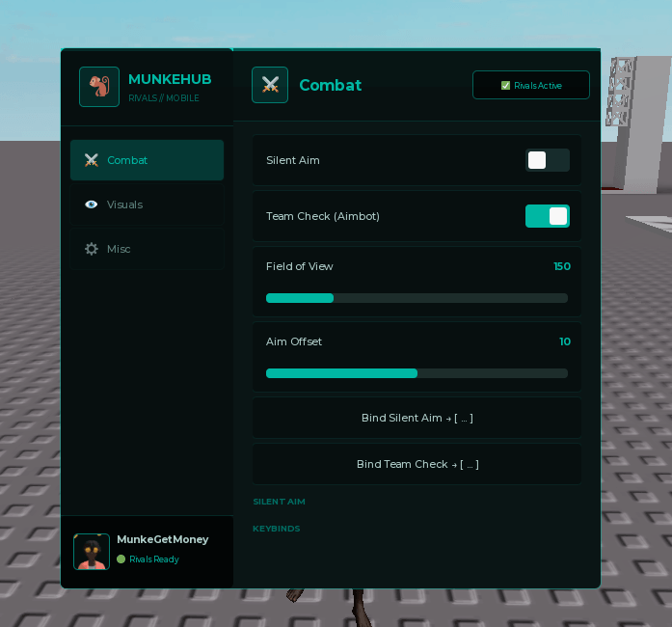Click the Field of View label
The width and height of the screenshot is (672, 627).
click(x=300, y=266)
